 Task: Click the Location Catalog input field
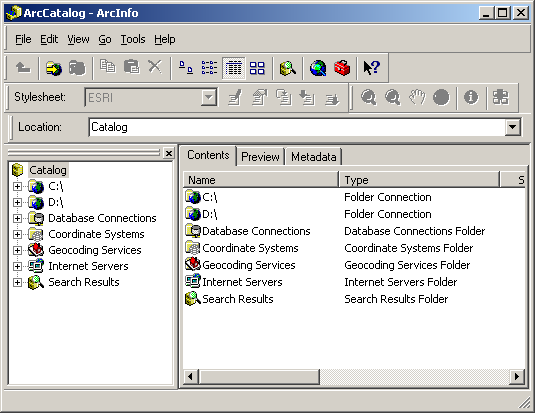[x=297, y=127]
